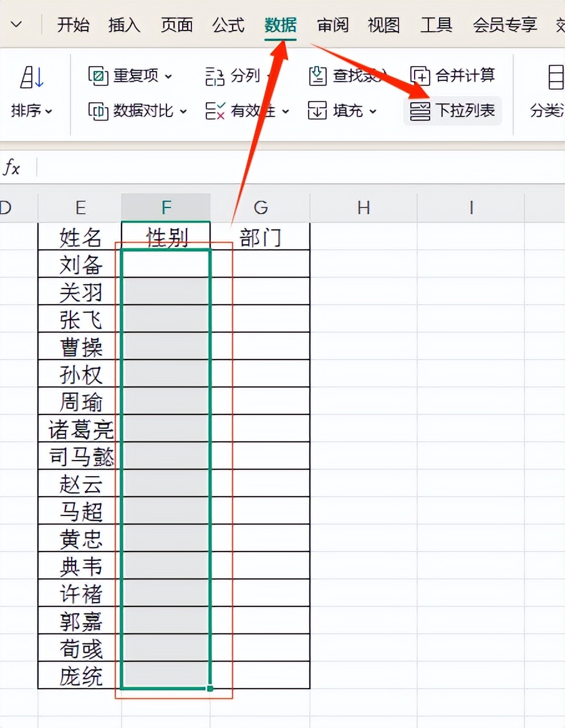
Task: Select the cell containing 张飞
Action: pos(80,319)
